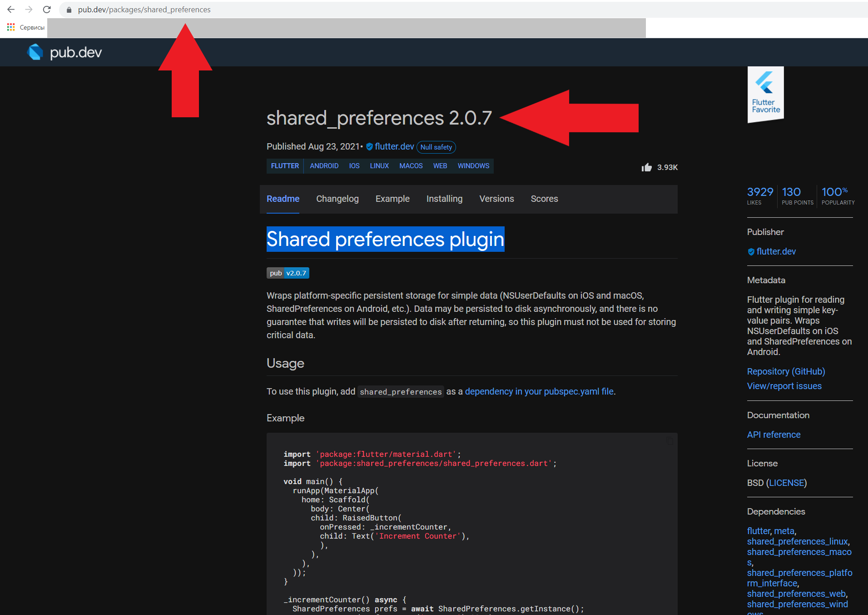
Task: View the Versions tab
Action: [x=496, y=199]
